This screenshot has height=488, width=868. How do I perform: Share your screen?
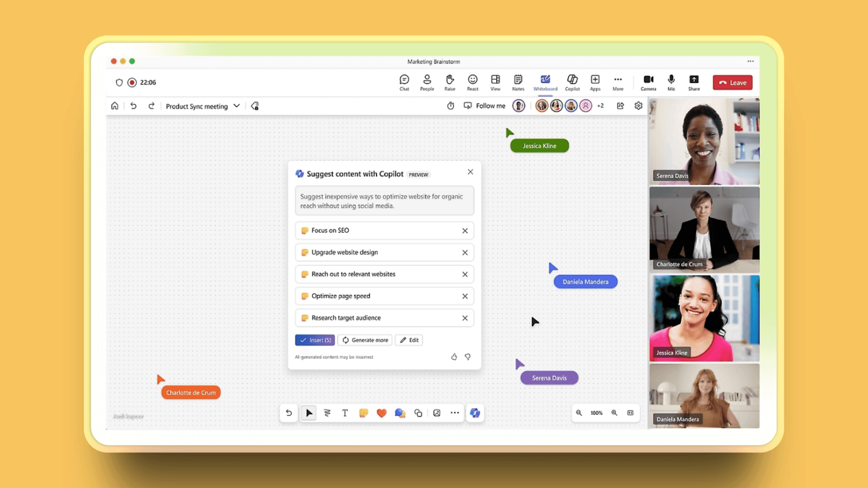(694, 83)
